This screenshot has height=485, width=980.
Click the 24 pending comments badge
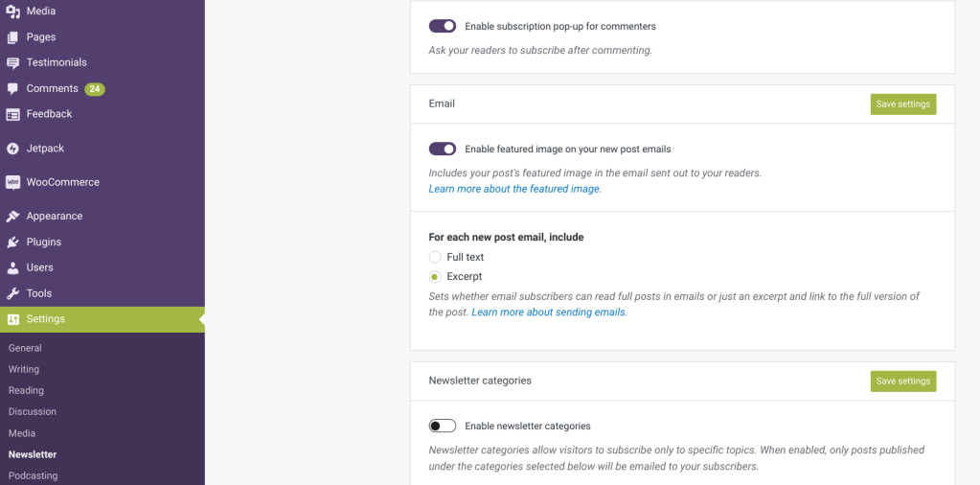click(x=94, y=89)
